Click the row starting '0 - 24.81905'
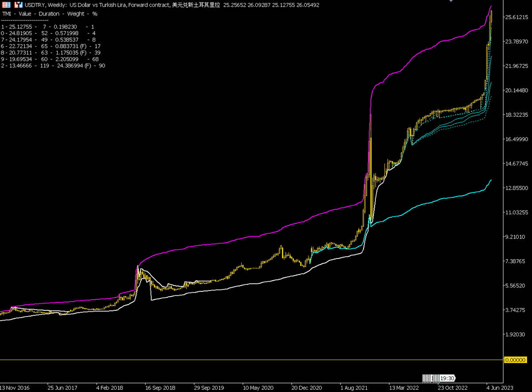This screenshot has width=532, height=392. click(48, 33)
